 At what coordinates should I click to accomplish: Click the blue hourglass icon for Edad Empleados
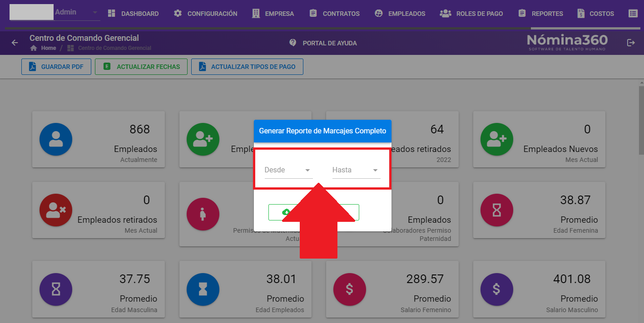click(203, 289)
